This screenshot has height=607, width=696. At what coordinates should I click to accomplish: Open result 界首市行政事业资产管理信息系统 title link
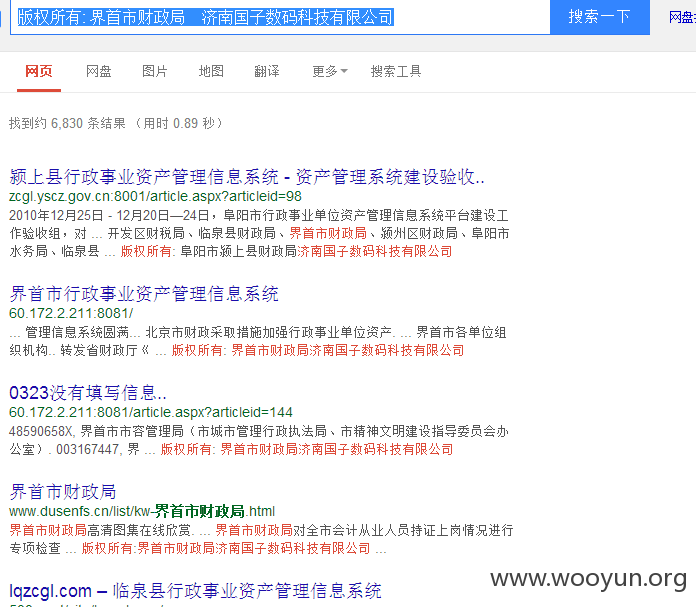pyautogui.click(x=144, y=294)
